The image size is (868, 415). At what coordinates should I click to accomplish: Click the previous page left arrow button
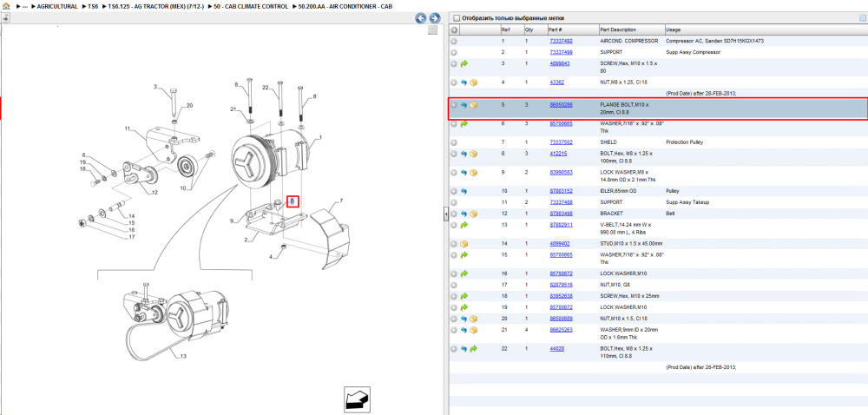click(421, 18)
